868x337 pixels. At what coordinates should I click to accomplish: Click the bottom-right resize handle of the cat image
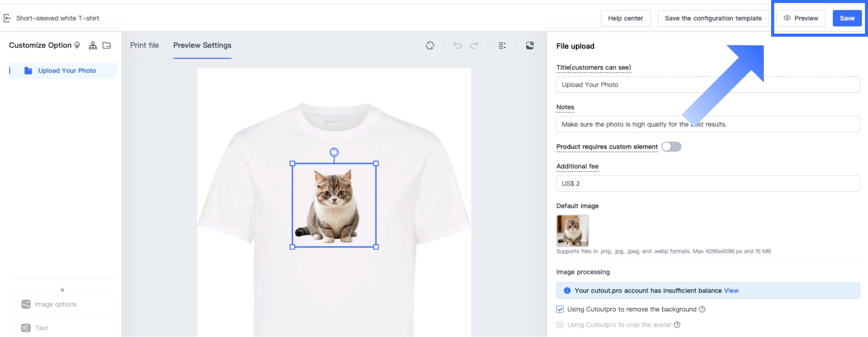point(376,247)
